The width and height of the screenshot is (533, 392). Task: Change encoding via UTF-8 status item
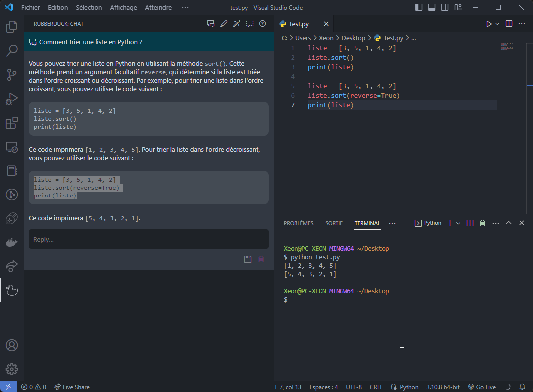point(354,387)
